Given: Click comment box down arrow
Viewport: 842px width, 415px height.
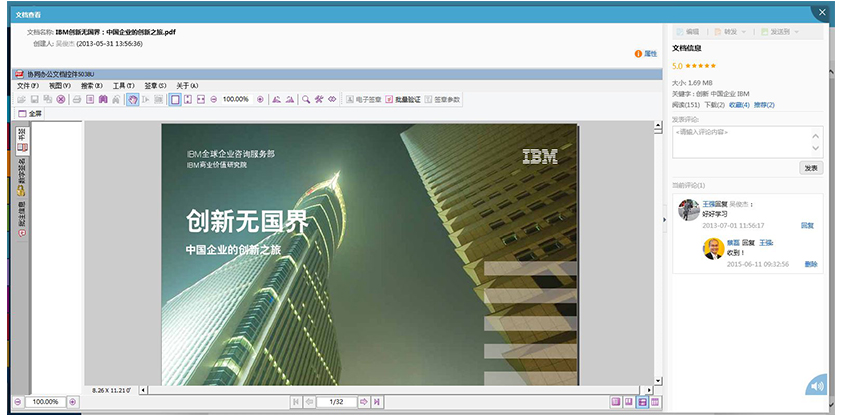Looking at the screenshot, I should pos(816,148).
